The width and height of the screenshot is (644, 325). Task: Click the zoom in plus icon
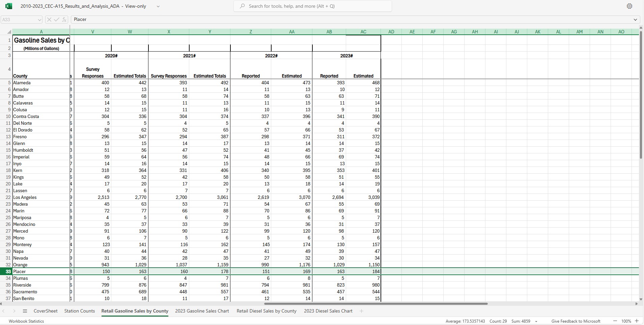(637, 321)
